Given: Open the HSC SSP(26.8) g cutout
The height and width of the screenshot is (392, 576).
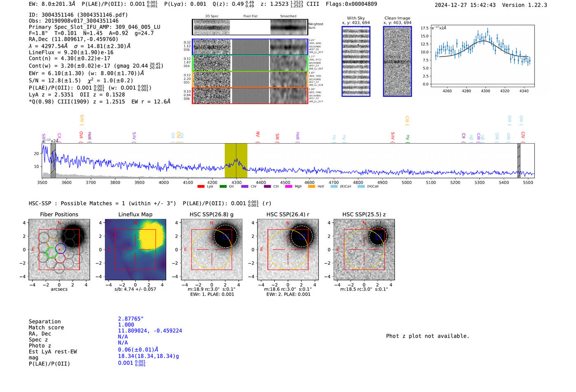Looking at the screenshot, I should [212, 250].
